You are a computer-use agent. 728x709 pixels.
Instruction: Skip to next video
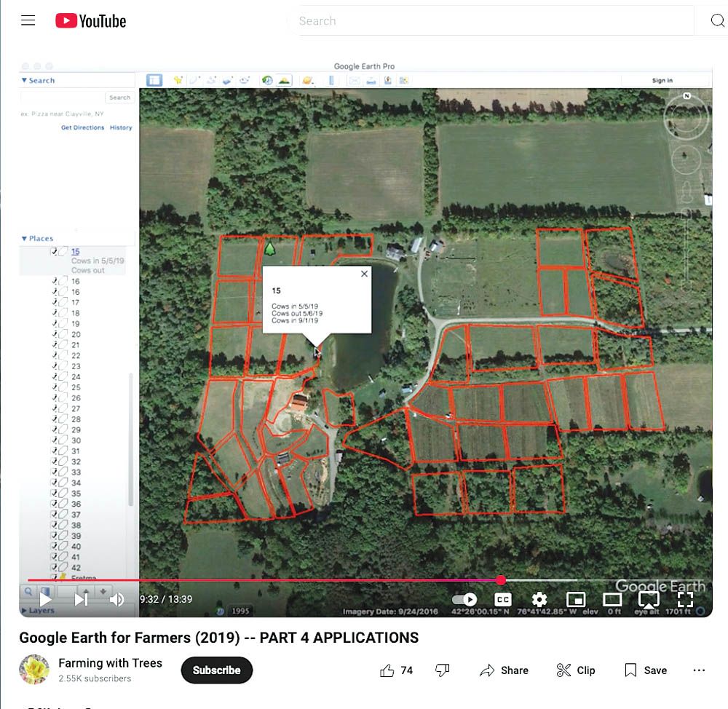81,599
